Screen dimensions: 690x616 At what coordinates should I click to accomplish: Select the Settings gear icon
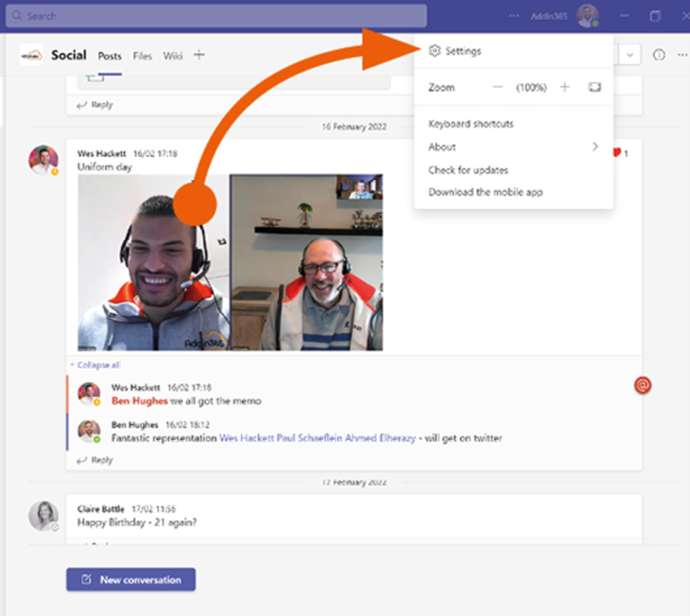pyautogui.click(x=435, y=51)
